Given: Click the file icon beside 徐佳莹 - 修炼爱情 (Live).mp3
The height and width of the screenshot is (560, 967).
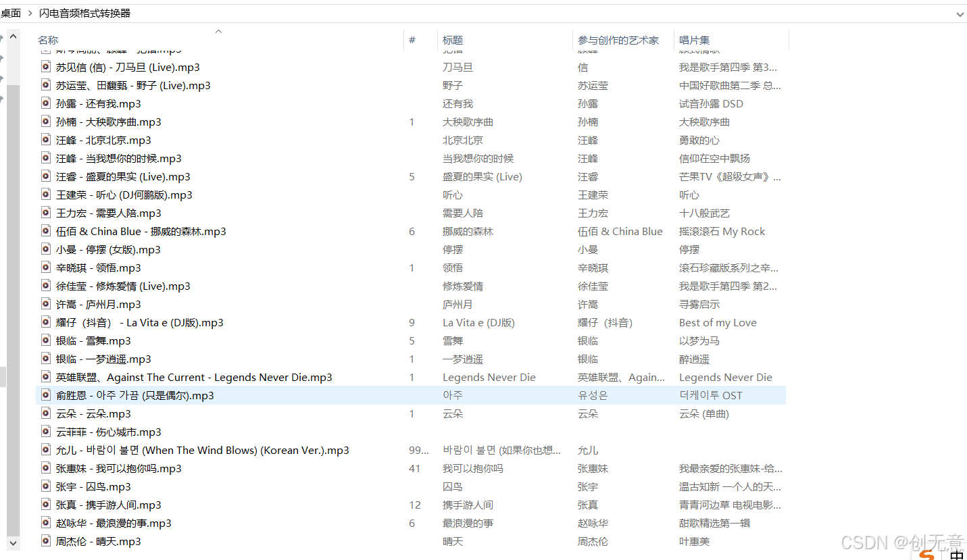Looking at the screenshot, I should point(46,286).
